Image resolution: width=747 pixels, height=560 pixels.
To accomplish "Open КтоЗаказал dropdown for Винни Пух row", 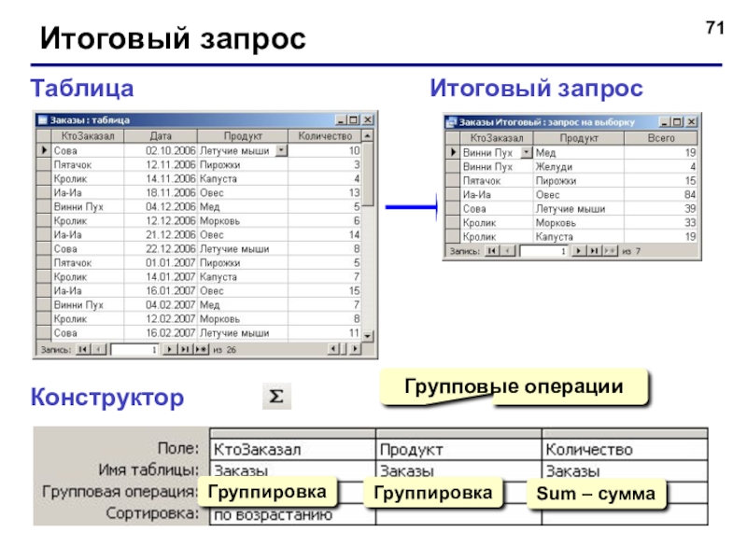I will [x=526, y=152].
